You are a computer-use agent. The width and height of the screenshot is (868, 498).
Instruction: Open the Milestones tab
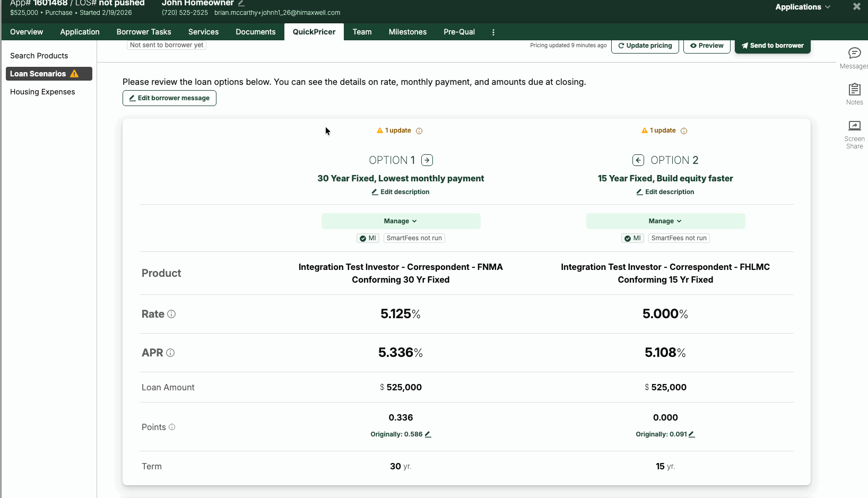coord(407,32)
